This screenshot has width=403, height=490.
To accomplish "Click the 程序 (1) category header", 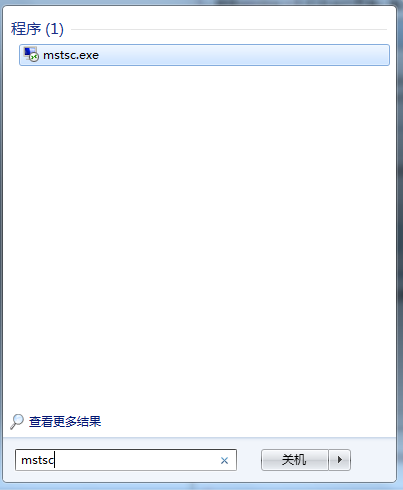I will coord(37,29).
